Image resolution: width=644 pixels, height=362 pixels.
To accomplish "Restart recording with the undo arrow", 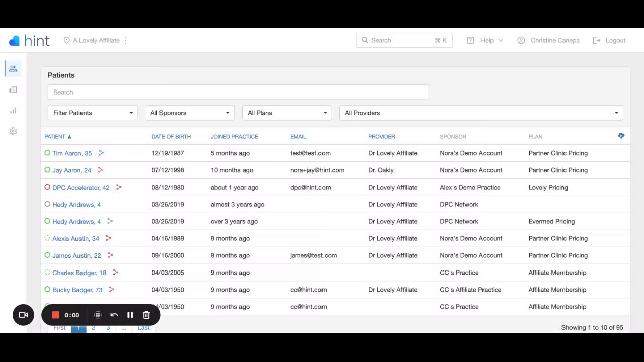I will pyautogui.click(x=114, y=315).
